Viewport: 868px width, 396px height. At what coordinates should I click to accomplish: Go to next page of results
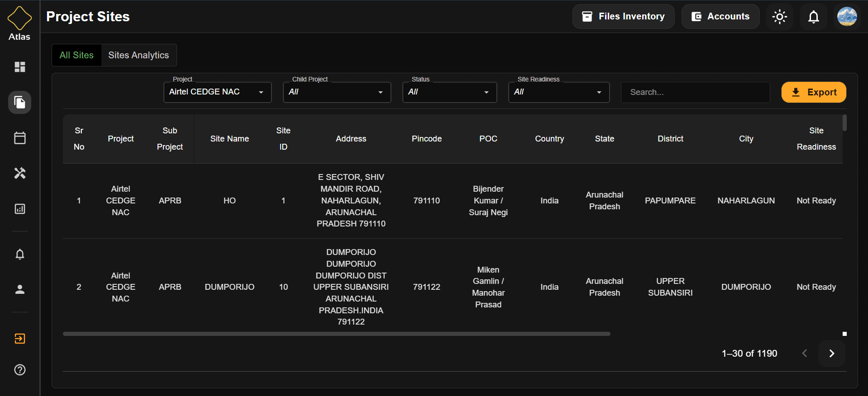831,354
